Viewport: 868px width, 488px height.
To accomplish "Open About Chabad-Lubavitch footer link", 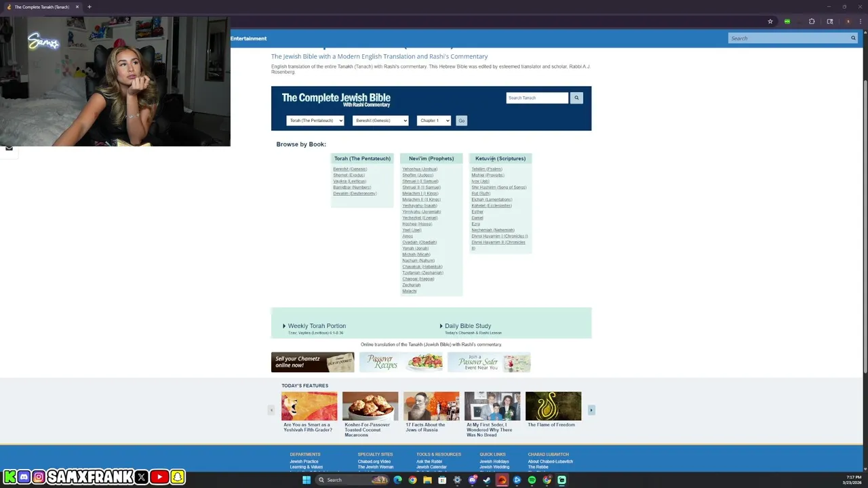I will (x=551, y=462).
